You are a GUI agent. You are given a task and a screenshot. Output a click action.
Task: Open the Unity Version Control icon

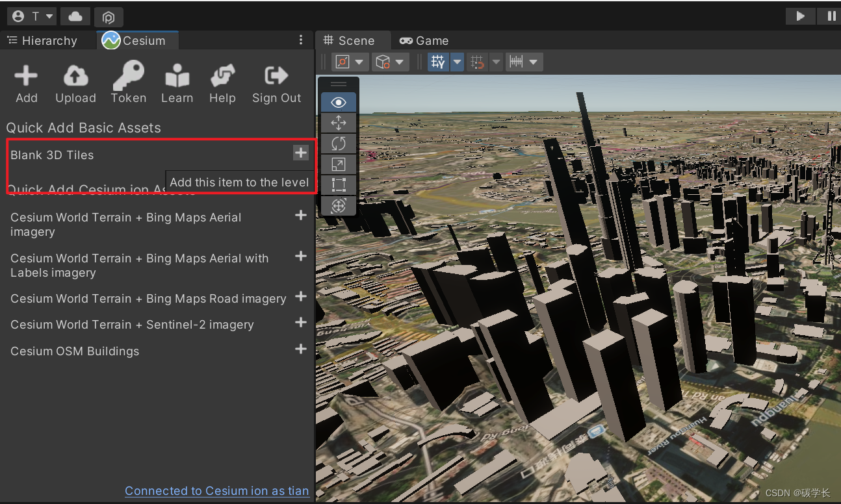point(109,18)
